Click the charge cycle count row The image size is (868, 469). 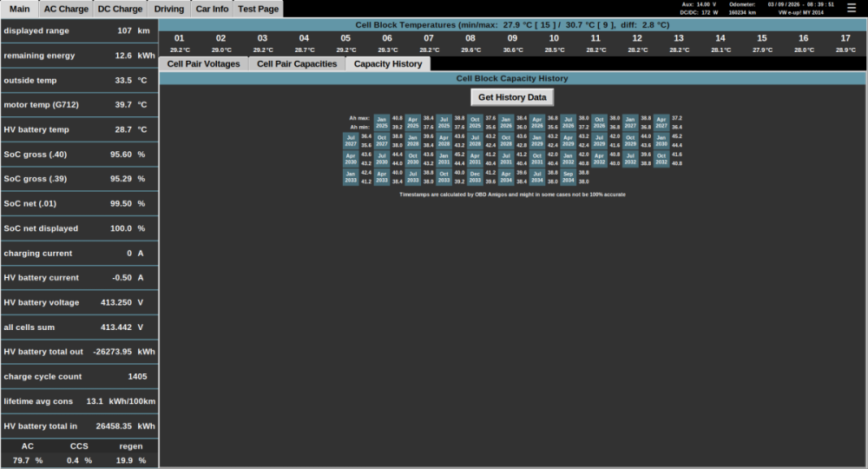(79, 377)
